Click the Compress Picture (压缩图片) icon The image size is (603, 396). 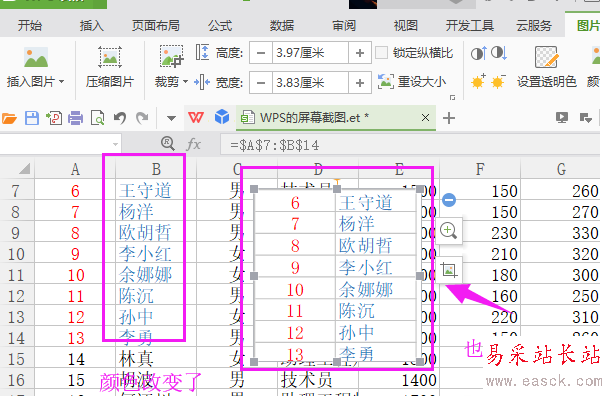110,57
